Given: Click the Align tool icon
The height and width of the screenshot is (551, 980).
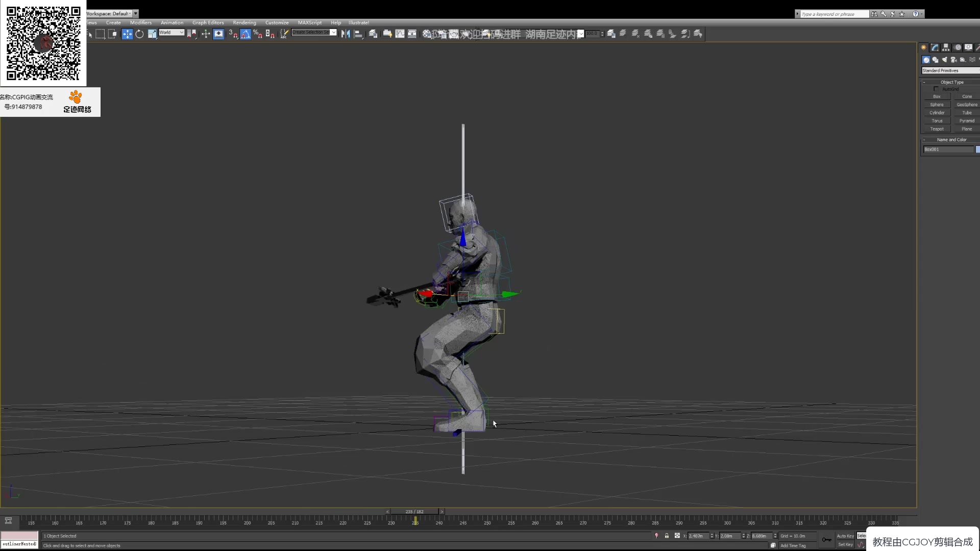Looking at the screenshot, I should coord(358,34).
